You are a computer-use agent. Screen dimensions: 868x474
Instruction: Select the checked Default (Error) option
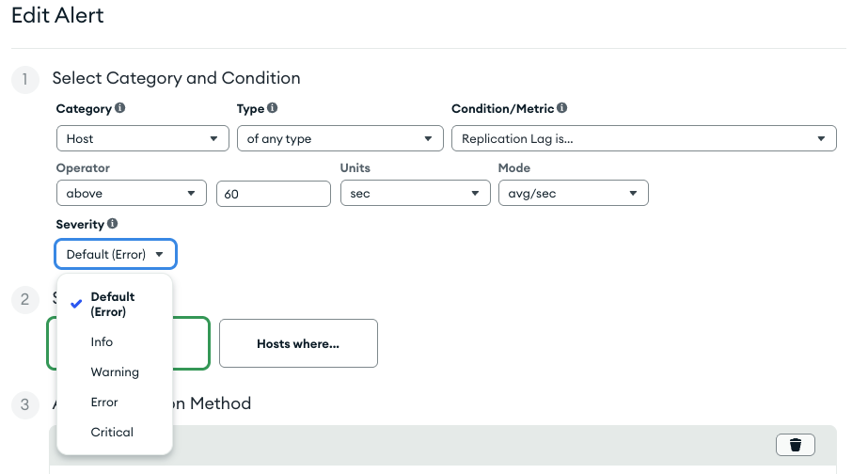113,305
